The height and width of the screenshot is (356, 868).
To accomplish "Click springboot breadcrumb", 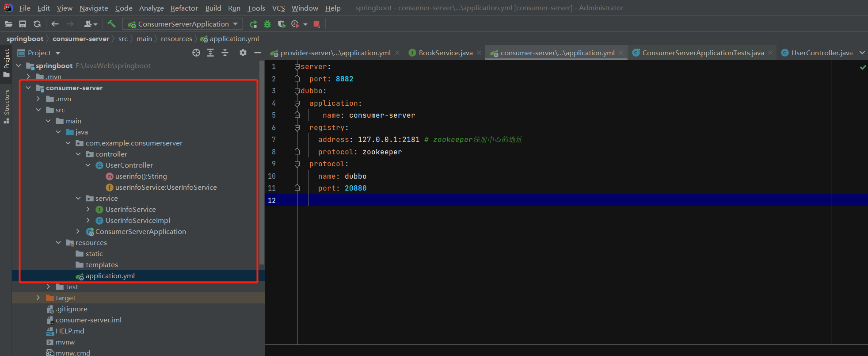I will coord(25,39).
